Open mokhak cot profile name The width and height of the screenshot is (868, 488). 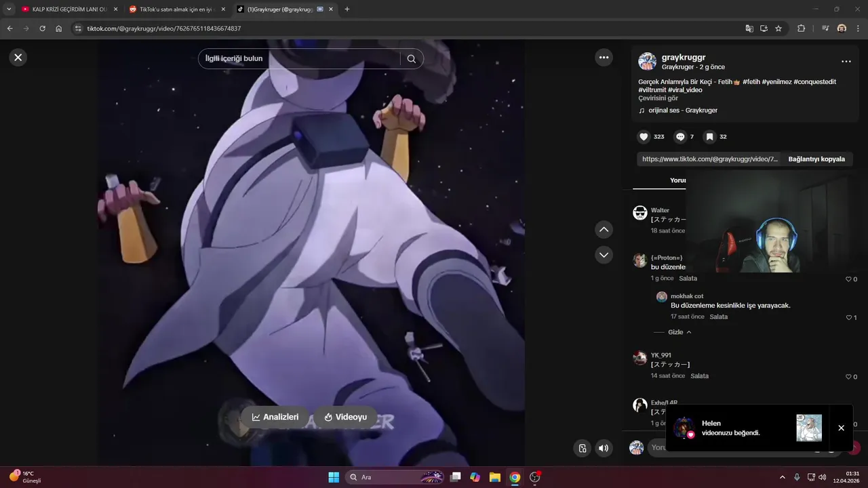point(687,296)
